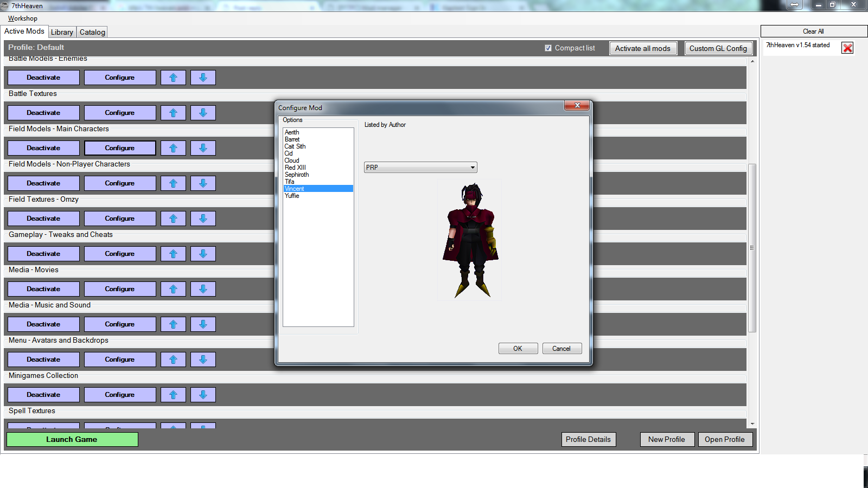Move Battle Textures mod down
Image resolution: width=868 pixels, height=488 pixels.
pyautogui.click(x=203, y=113)
